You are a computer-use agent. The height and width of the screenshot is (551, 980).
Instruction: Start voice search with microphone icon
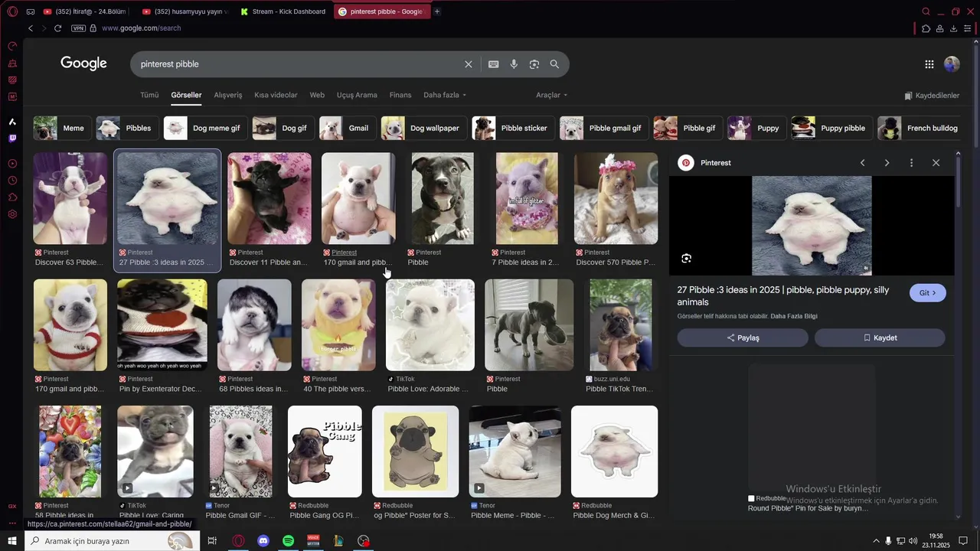(x=514, y=64)
